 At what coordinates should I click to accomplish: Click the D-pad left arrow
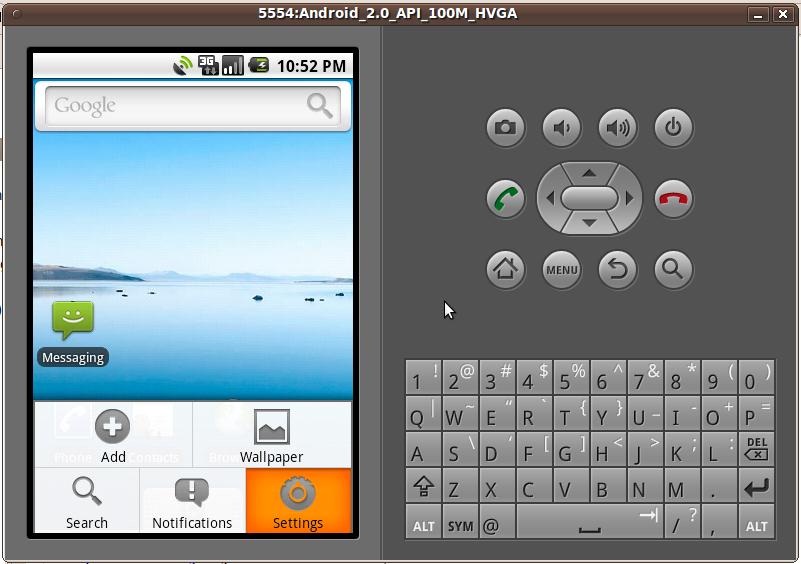[550, 198]
